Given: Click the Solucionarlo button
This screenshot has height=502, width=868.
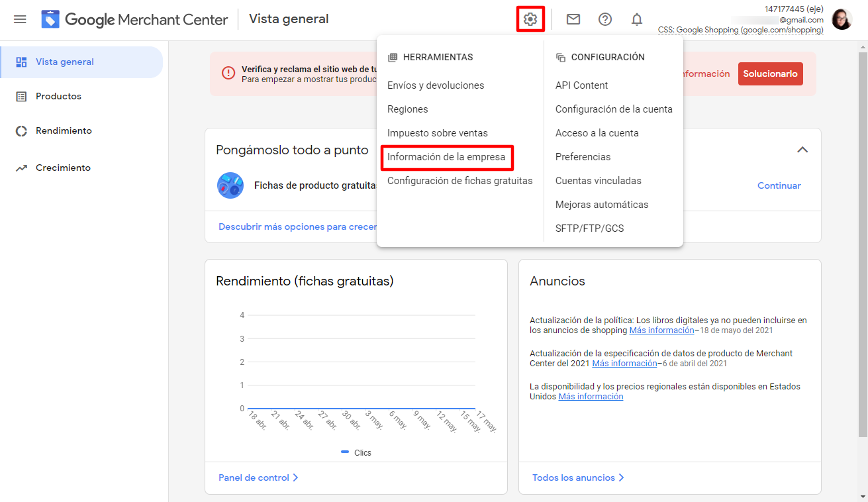Looking at the screenshot, I should coord(771,74).
